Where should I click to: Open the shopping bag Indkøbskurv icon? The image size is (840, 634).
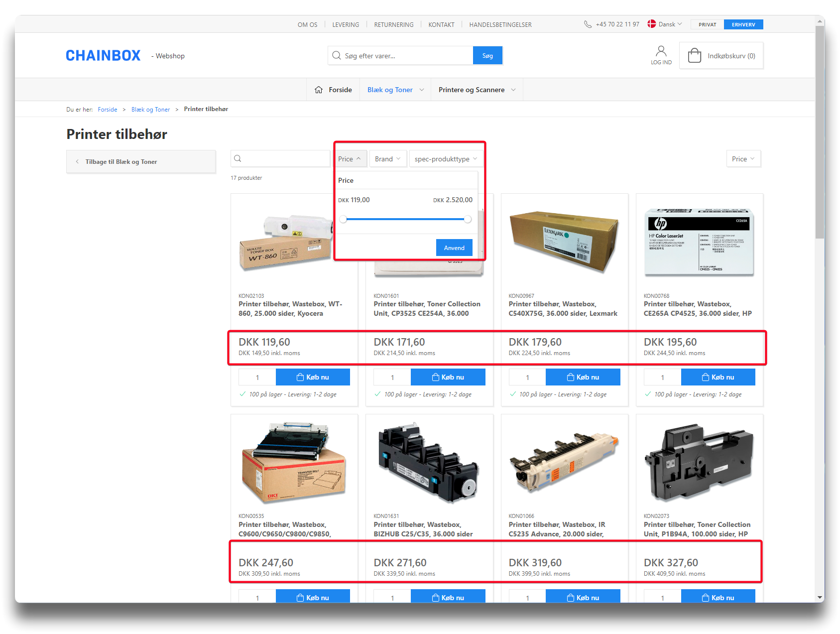pyautogui.click(x=694, y=55)
